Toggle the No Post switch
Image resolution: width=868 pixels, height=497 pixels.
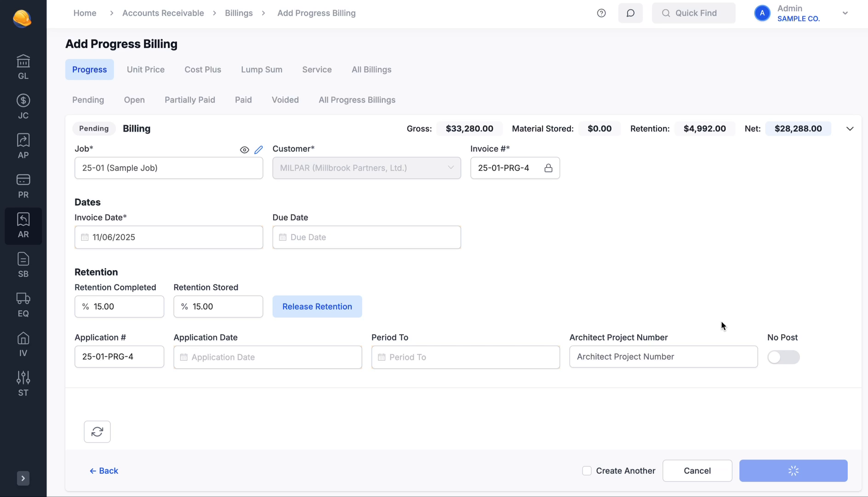783,357
